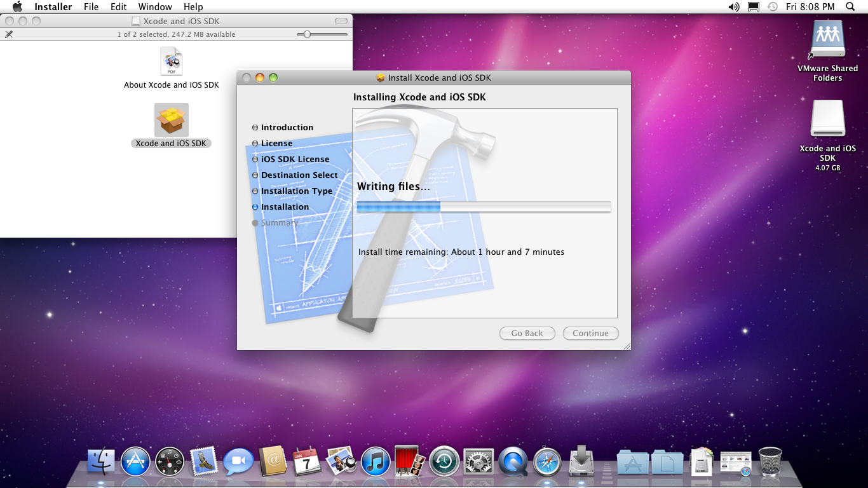Open the File menu

92,7
